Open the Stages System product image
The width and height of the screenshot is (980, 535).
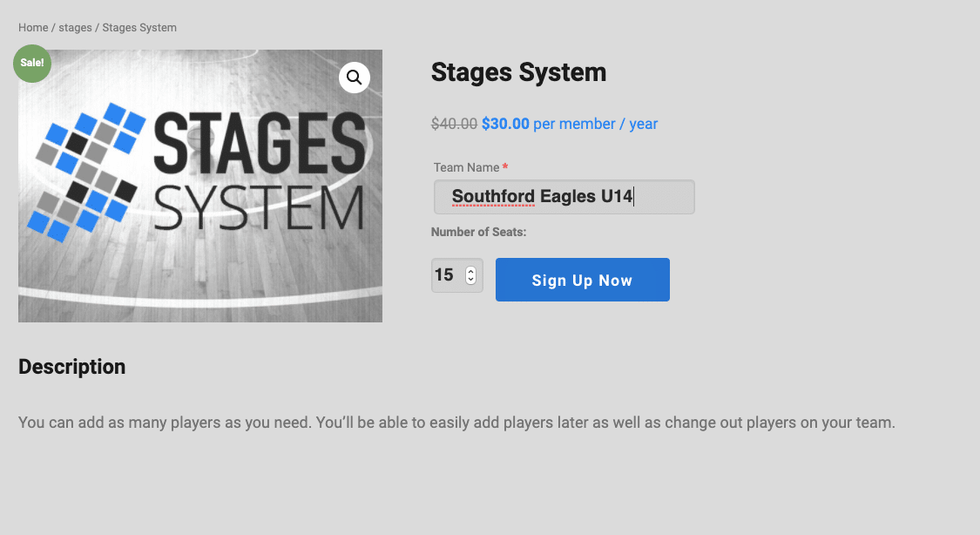[x=200, y=186]
